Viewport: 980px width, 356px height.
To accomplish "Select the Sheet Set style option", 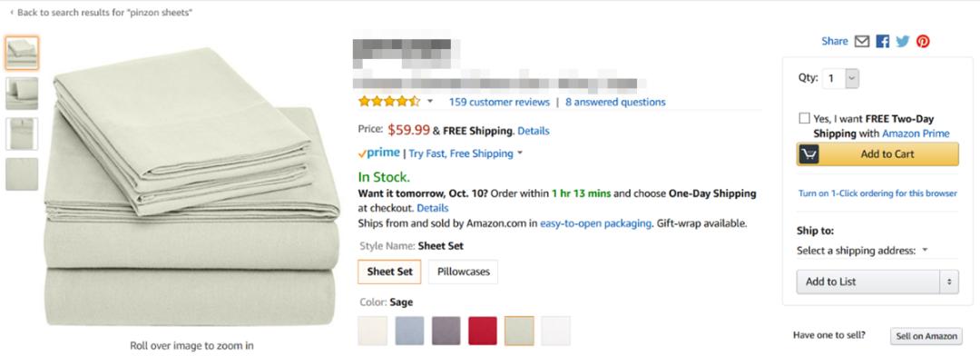I will [x=389, y=272].
